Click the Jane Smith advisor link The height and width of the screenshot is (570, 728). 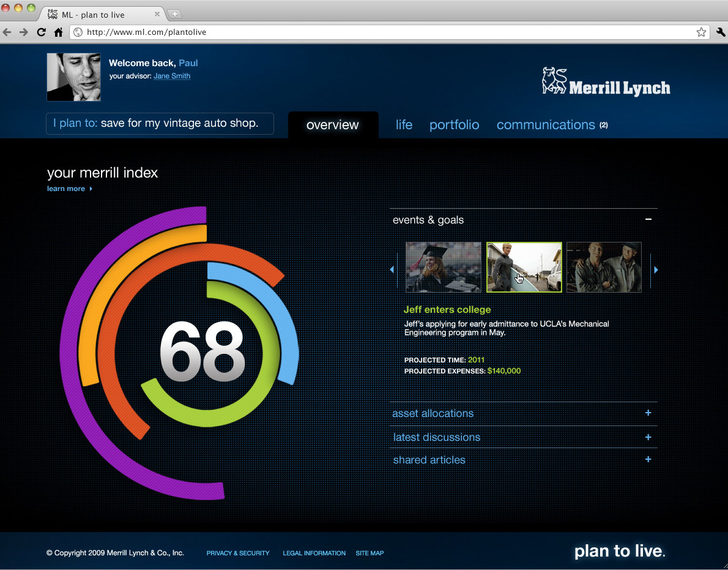click(x=172, y=76)
